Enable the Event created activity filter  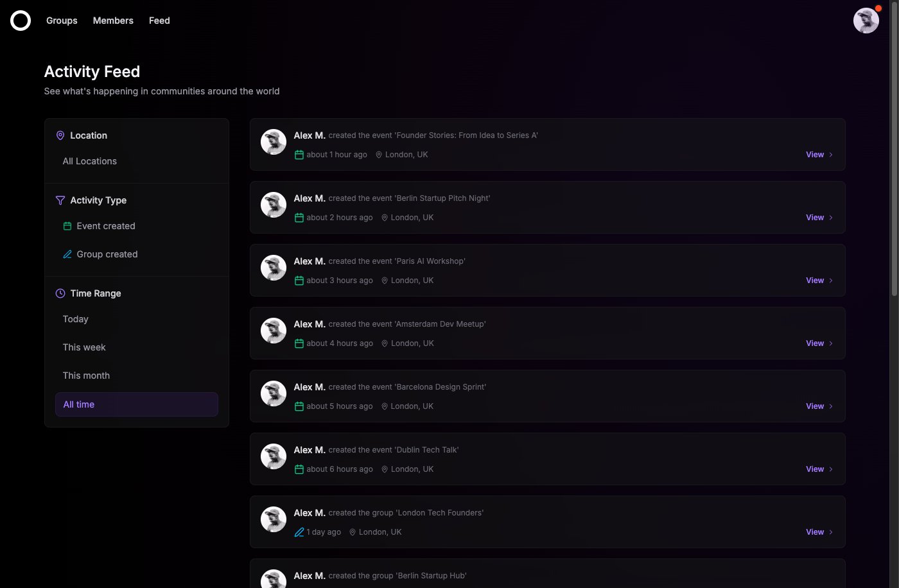(105, 226)
